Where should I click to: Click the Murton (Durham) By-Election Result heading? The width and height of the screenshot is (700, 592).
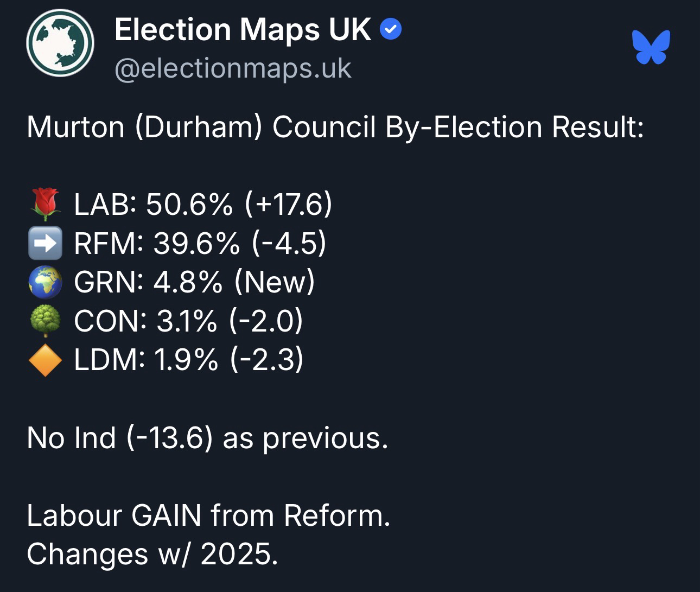pos(335,128)
